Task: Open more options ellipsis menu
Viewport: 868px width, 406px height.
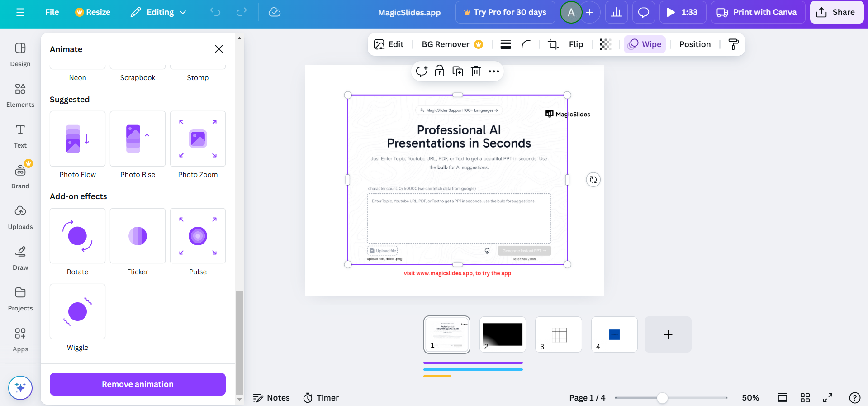Action: (494, 72)
